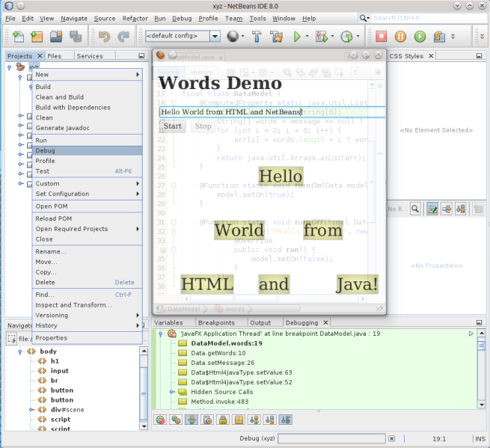The image size is (490, 448).
Task: Click the Save All toolbar icon
Action: pyautogui.click(x=76, y=37)
